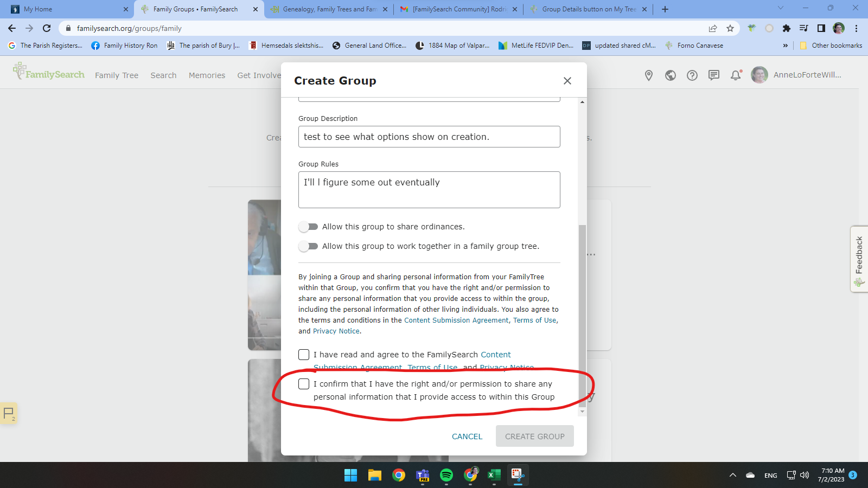Open the Windows Start menu

coord(351,476)
